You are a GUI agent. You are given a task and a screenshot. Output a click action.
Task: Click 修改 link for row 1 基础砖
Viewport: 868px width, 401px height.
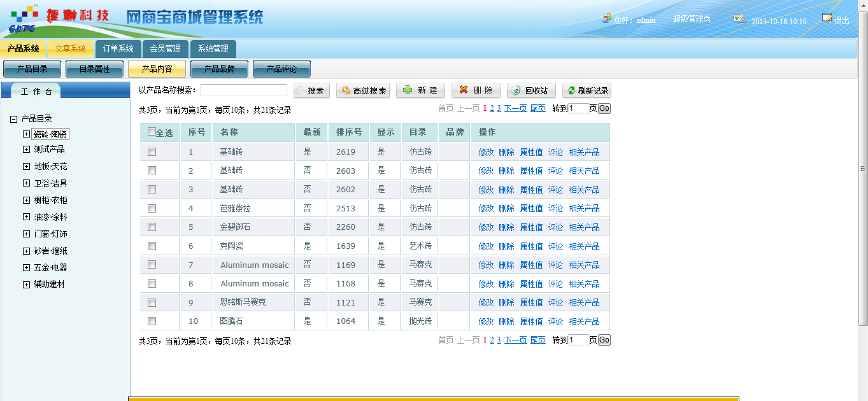coord(486,152)
